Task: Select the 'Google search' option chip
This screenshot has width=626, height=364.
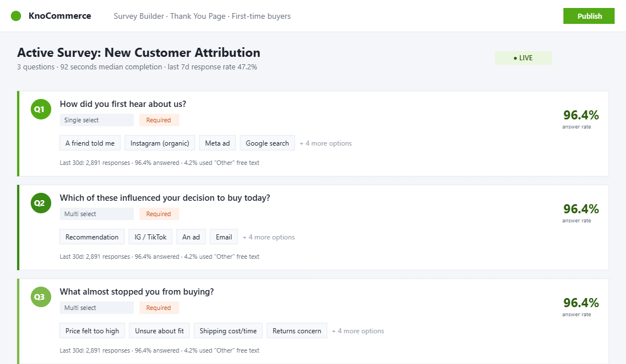Action: pos(267,143)
